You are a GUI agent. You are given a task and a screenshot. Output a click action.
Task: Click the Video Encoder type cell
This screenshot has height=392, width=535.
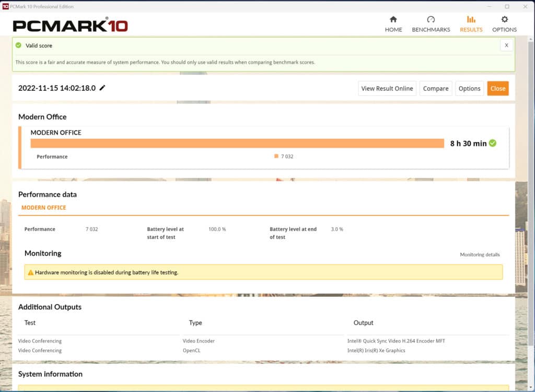(199, 341)
